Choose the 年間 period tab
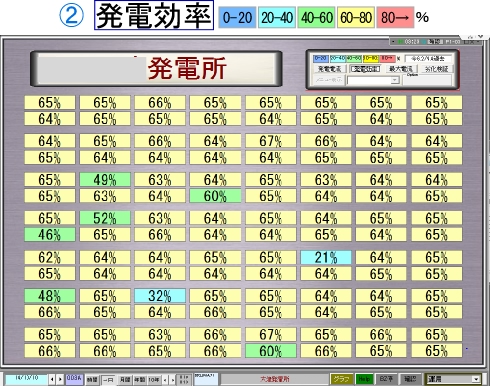490x386 pixels. pyautogui.click(x=140, y=379)
